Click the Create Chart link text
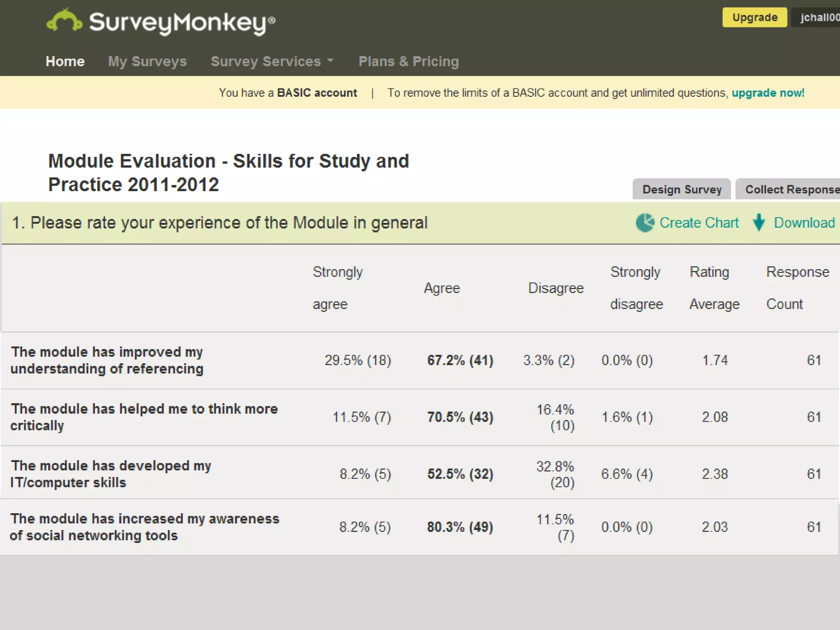Screen dimensions: 840x630 699,223
